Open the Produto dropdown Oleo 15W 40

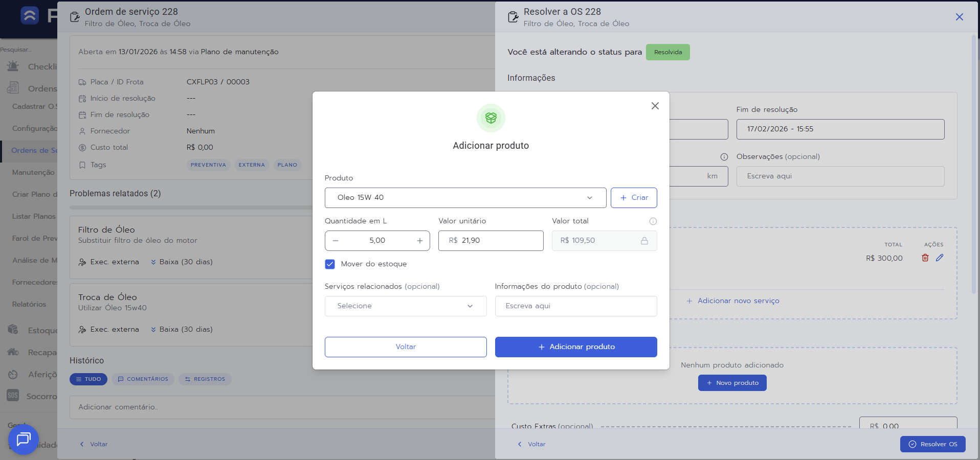coord(465,198)
